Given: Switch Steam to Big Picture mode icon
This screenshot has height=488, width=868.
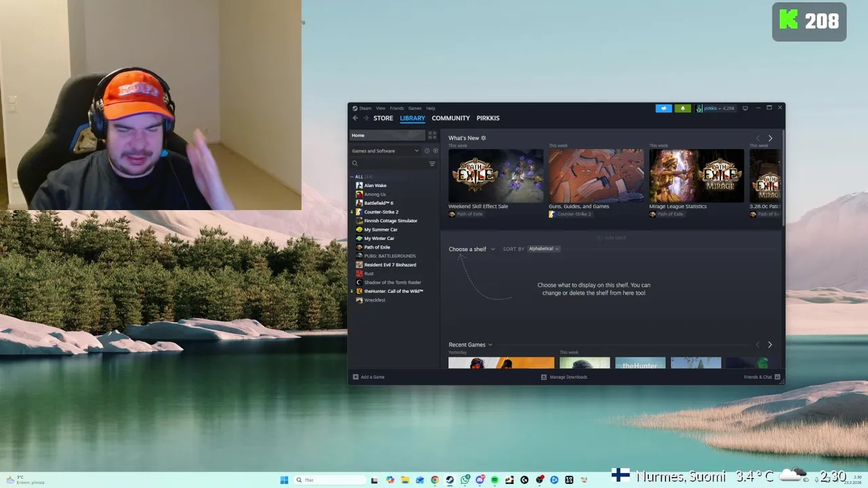Looking at the screenshot, I should pos(745,108).
